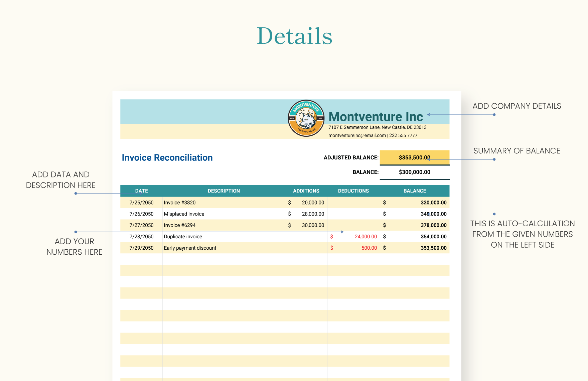Click the Balance value $300,000.00

click(415, 172)
